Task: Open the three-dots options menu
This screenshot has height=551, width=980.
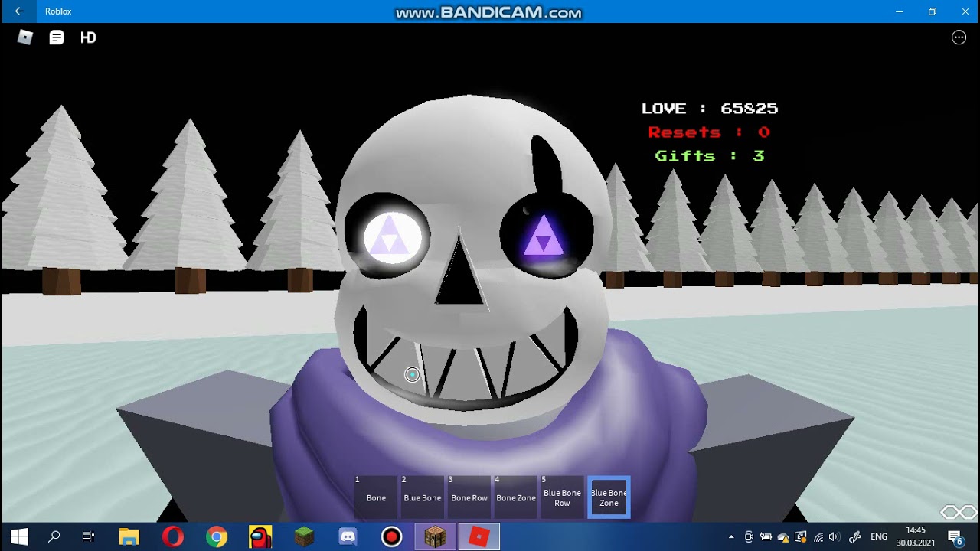Action: click(959, 37)
